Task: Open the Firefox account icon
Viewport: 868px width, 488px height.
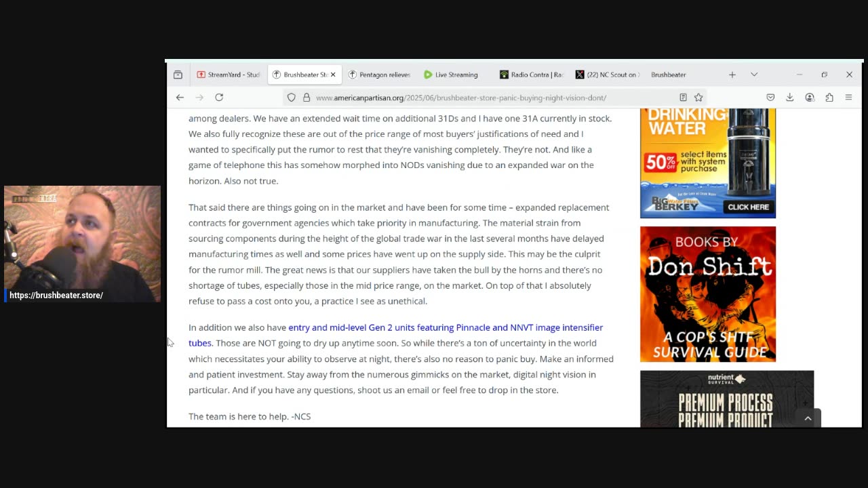Action: (x=810, y=98)
